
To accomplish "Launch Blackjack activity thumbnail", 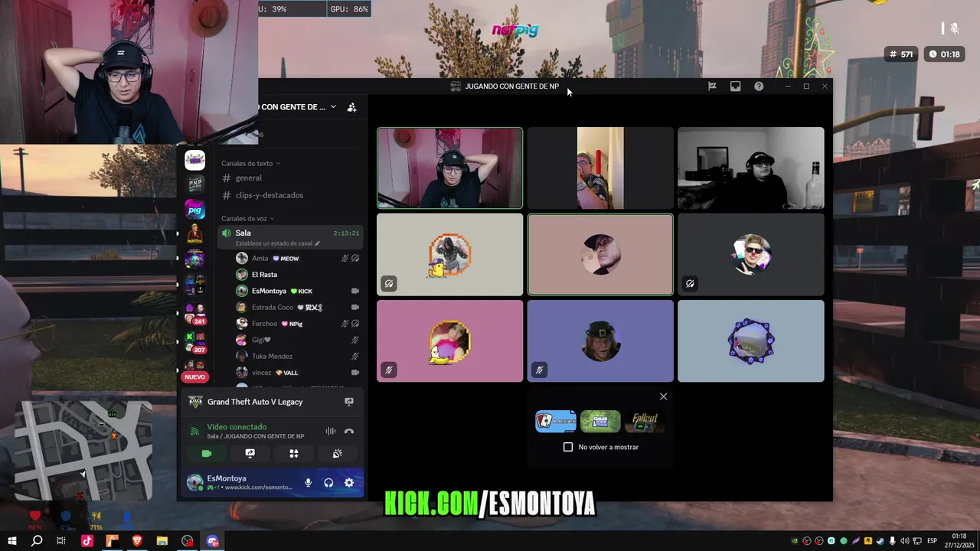I will pyautogui.click(x=556, y=421).
